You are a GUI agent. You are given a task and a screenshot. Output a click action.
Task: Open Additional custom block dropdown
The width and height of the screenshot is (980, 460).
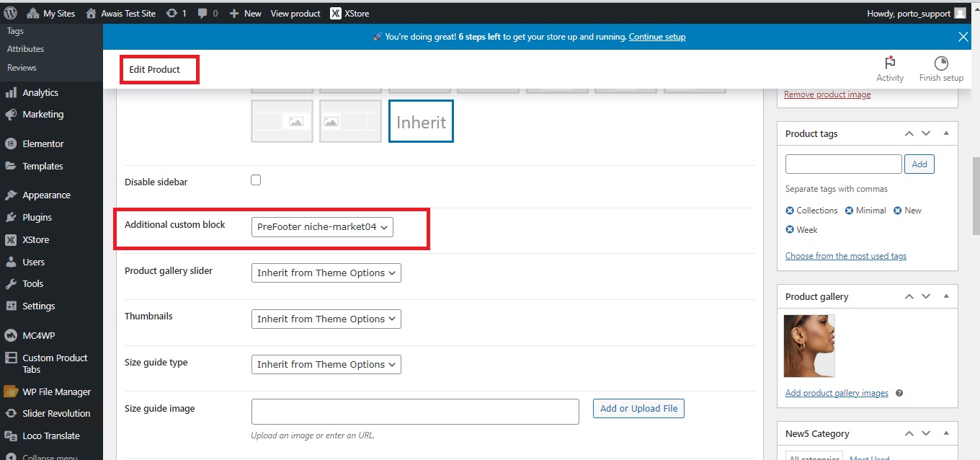[x=322, y=227]
